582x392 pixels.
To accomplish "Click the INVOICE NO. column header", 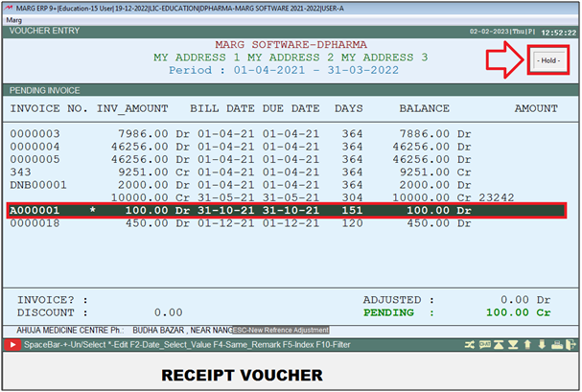I will (x=49, y=108).
